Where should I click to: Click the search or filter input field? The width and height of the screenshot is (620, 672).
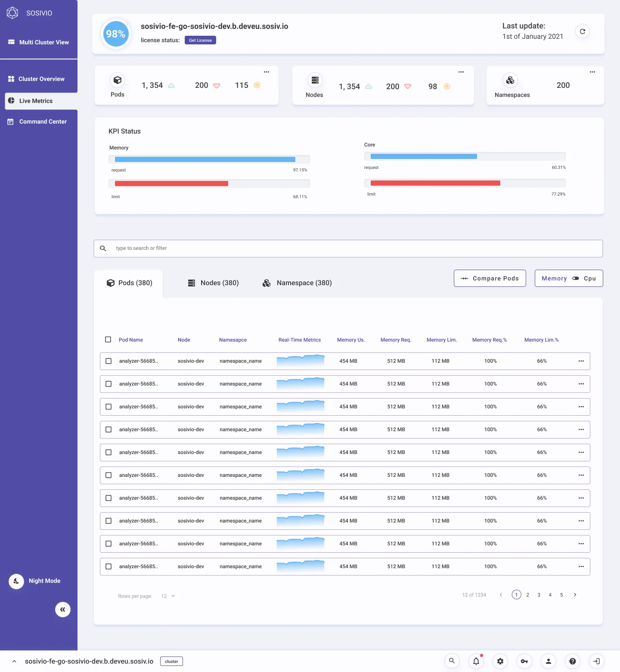point(348,249)
